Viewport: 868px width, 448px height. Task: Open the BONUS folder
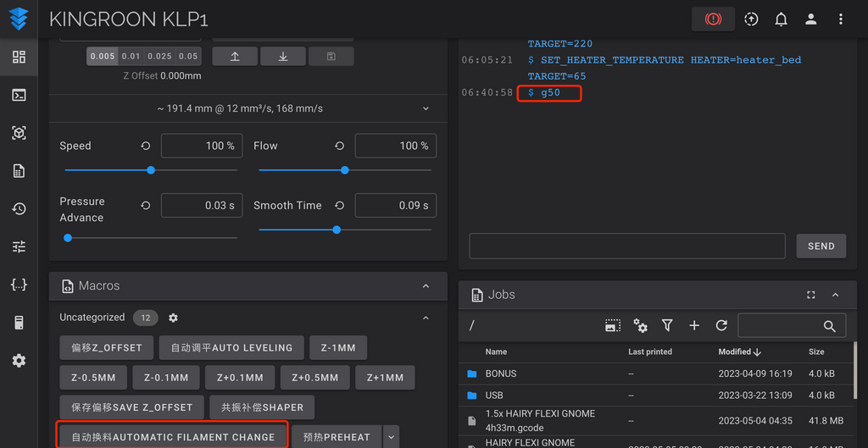pyautogui.click(x=500, y=373)
